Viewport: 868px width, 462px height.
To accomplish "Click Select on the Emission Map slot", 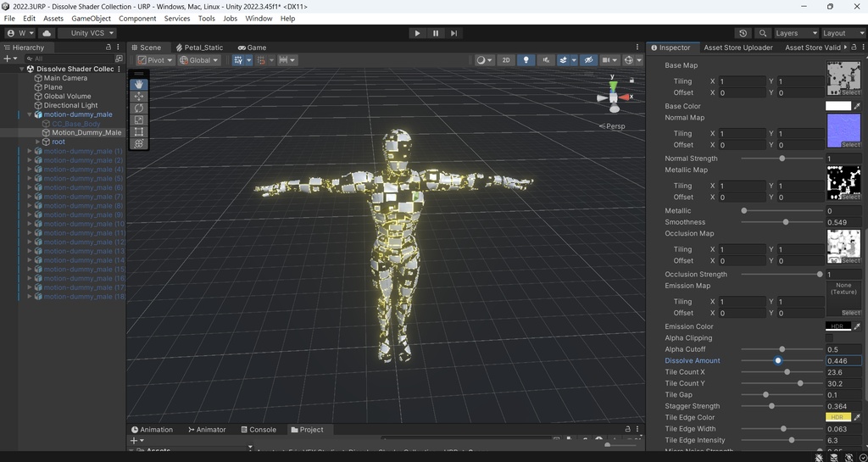I will click(x=851, y=313).
